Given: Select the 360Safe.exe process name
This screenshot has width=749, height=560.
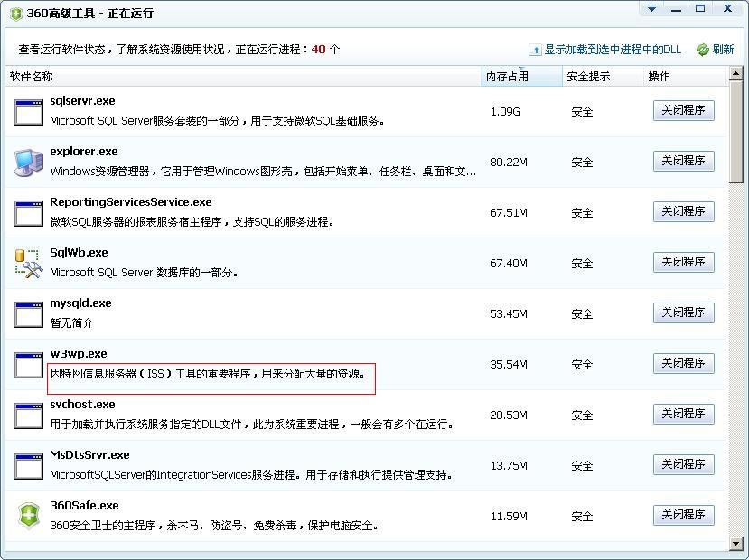Looking at the screenshot, I should coord(85,506).
